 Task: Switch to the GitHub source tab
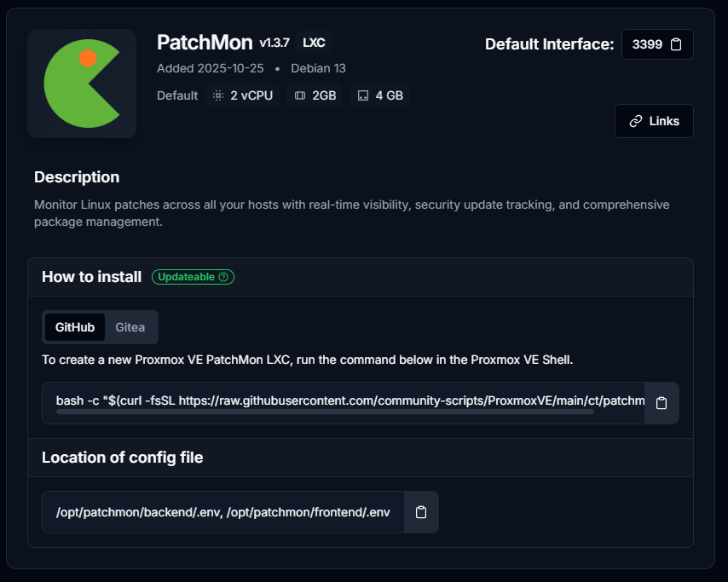pos(75,327)
